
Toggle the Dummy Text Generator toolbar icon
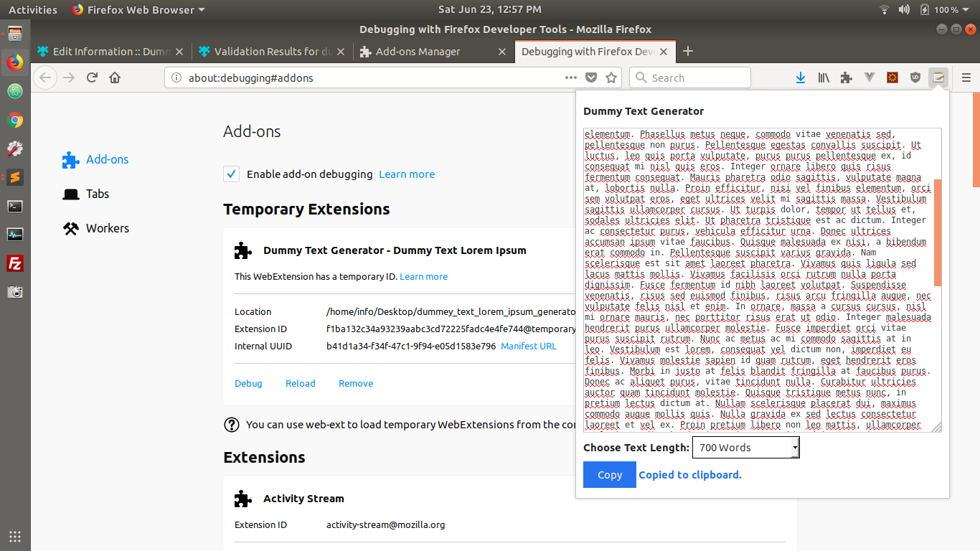point(938,77)
